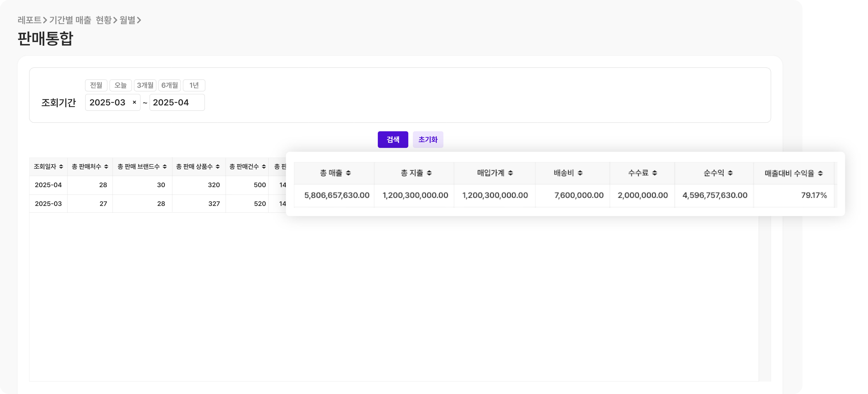Sort by 총 판매건수 column arrows
The image size is (868, 394).
pyautogui.click(x=264, y=167)
